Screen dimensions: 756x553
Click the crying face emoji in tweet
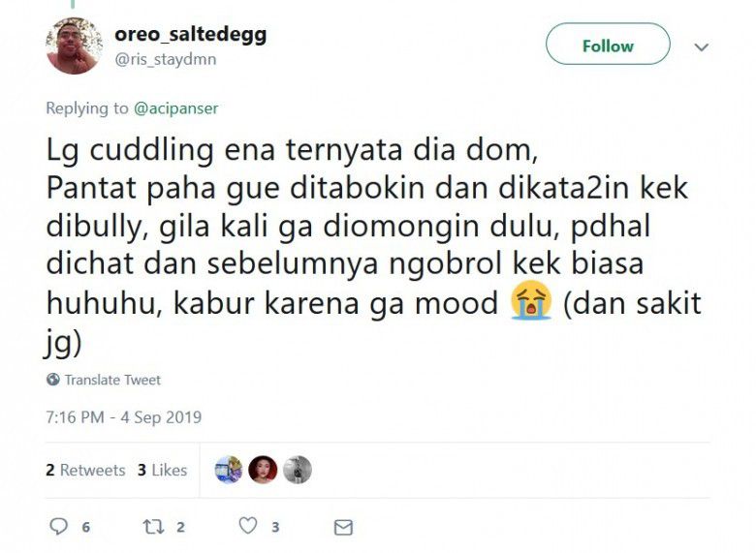click(531, 299)
